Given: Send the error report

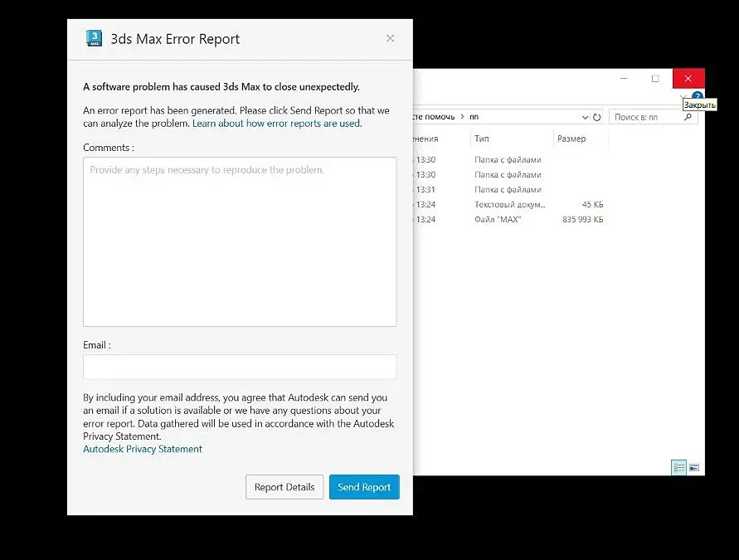Looking at the screenshot, I should point(364,487).
